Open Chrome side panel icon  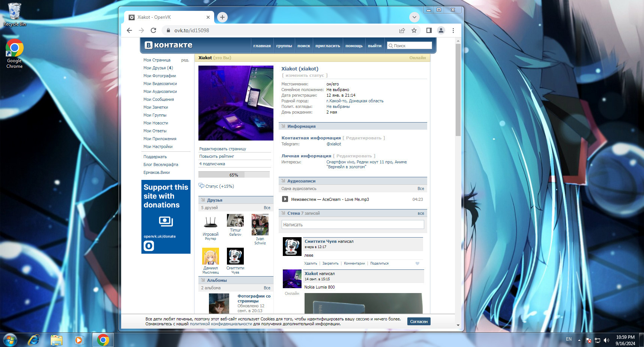coord(429,30)
